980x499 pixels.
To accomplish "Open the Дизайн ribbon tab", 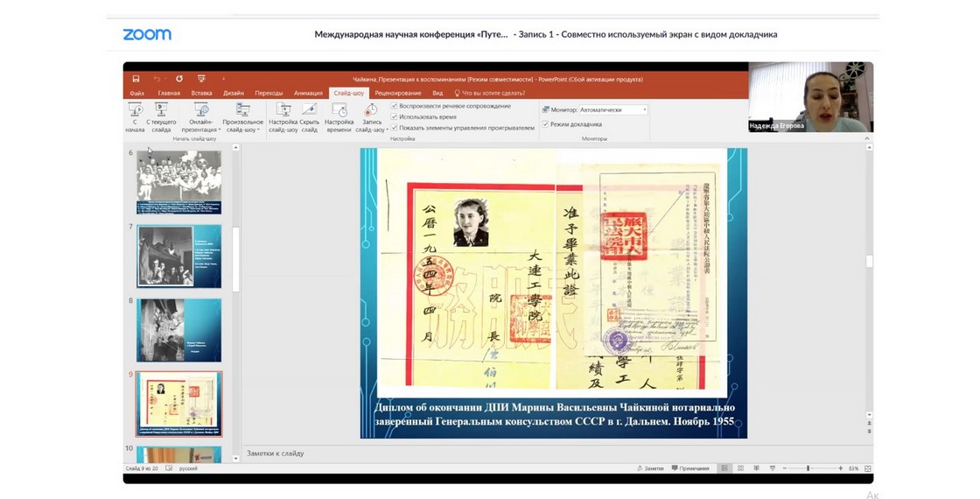I will [x=233, y=93].
